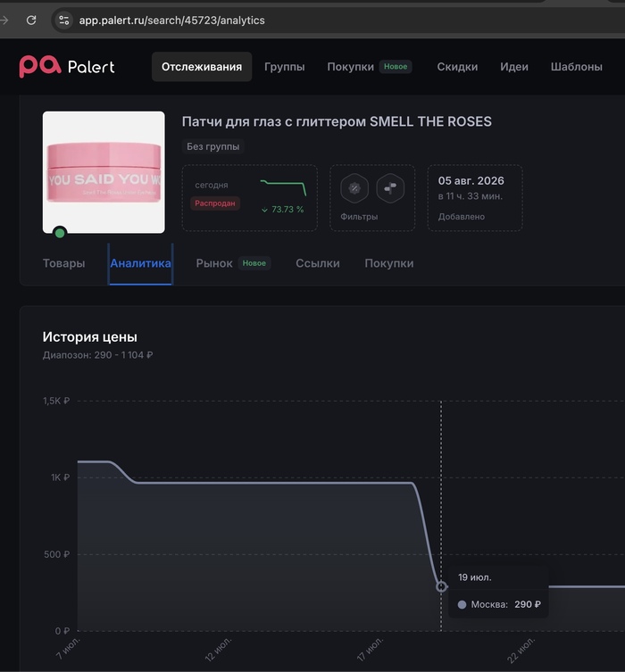Click the price trend sparkline
The image size is (625, 672).
click(283, 187)
